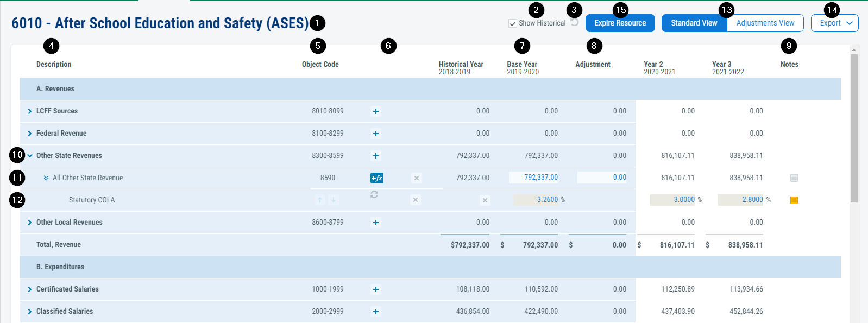Edit Statutory COLA Year 3 value 2.8000
This screenshot has width=868, height=323.
click(x=741, y=200)
